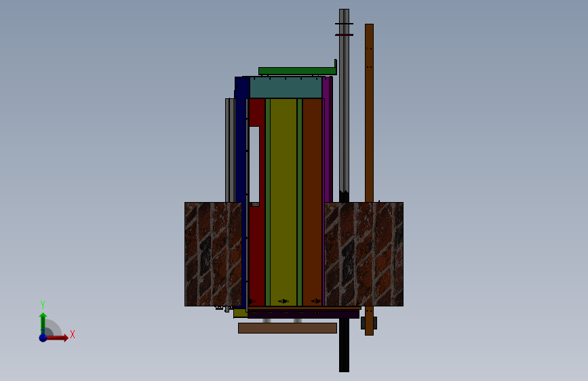Select the purple vertical strip on the right
Image resolution: width=588 pixels, height=381 pixels.
326,140
